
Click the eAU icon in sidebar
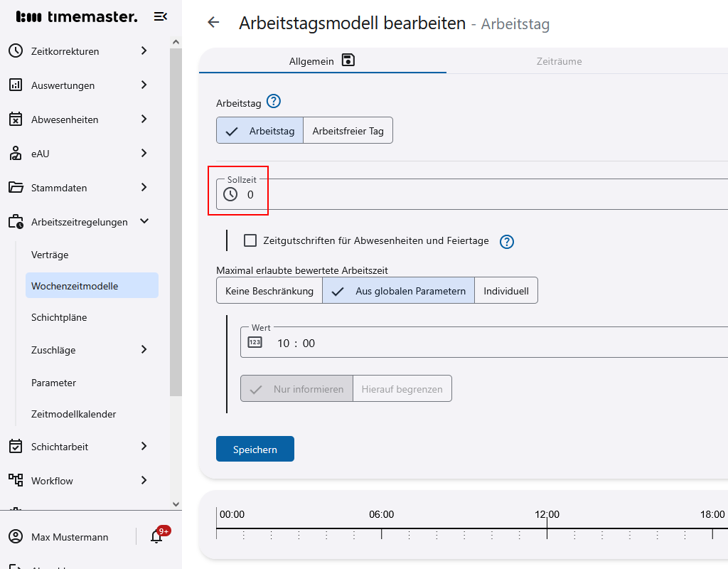16,154
